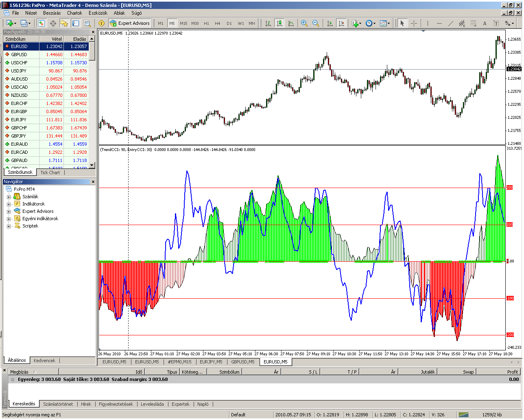
Task: Expand the Indikátorok tree node
Action: [9, 204]
